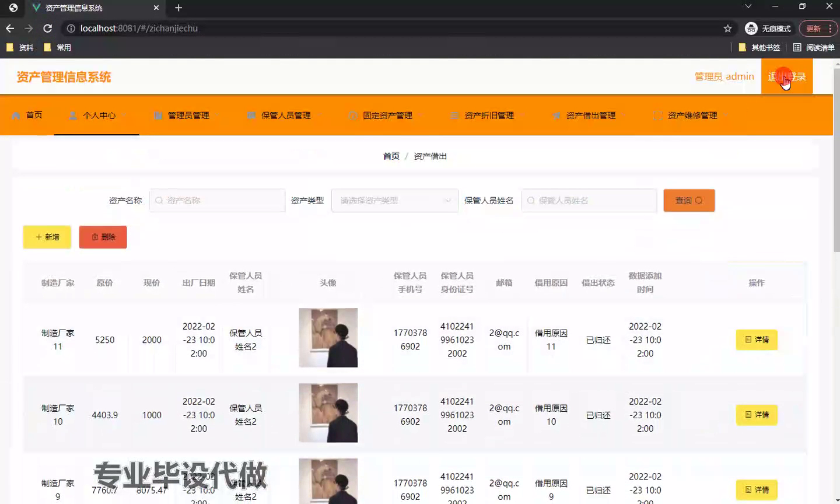Bookmark this page with the star icon

point(727,28)
